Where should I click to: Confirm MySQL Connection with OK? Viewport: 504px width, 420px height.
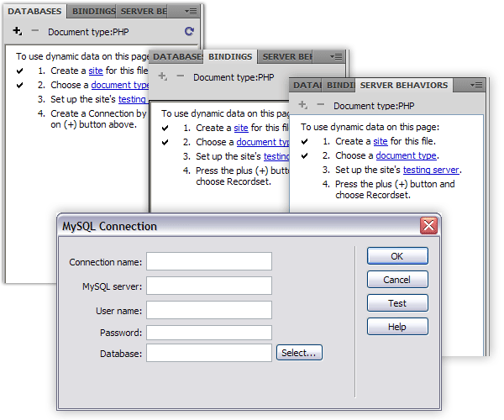[x=397, y=256]
